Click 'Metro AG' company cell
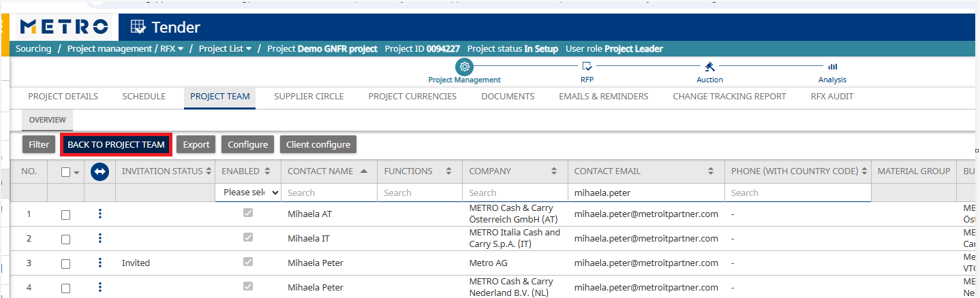980x298 pixels. click(488, 263)
